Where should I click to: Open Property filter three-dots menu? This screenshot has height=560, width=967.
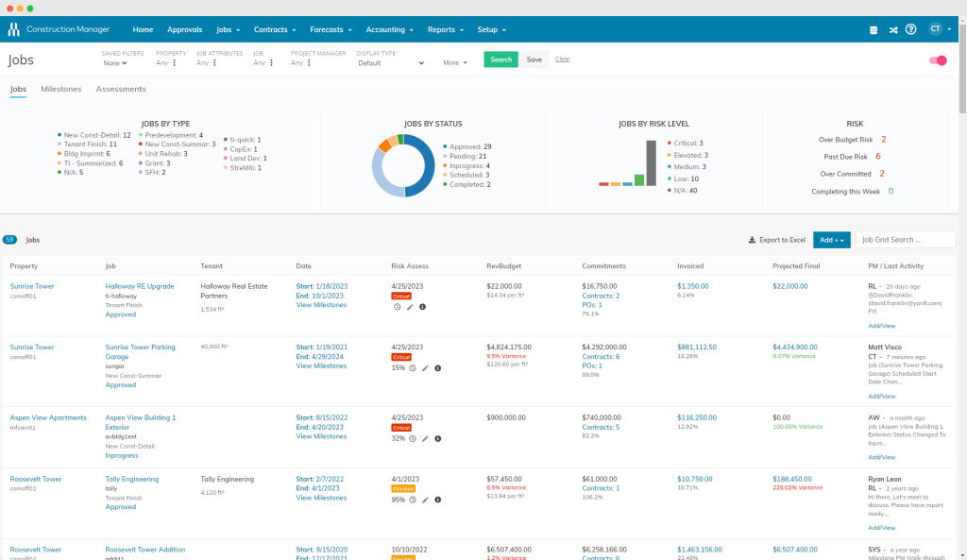coord(175,63)
